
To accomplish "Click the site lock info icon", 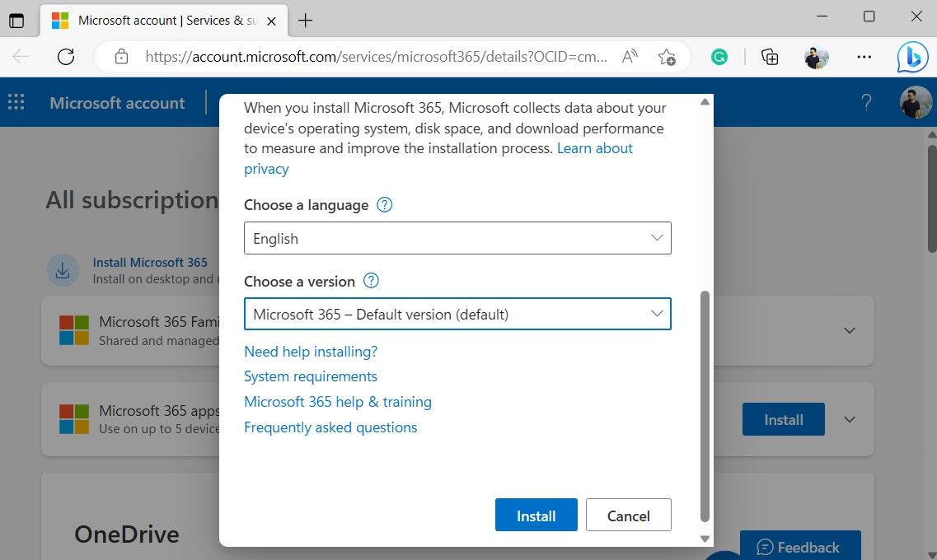I will 121,57.
